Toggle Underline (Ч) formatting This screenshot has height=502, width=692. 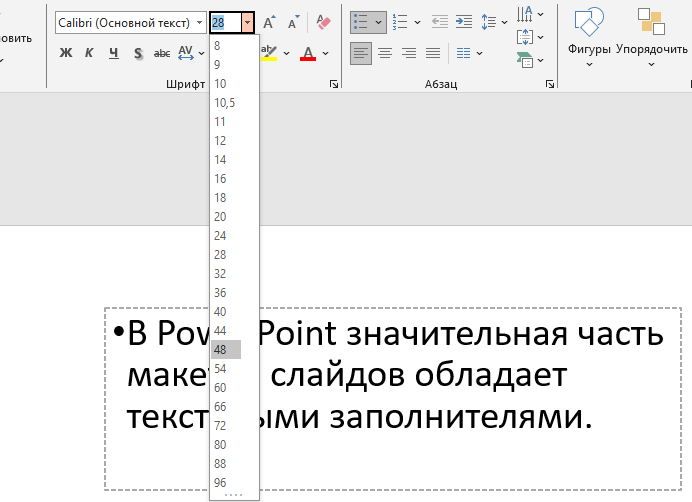113,53
